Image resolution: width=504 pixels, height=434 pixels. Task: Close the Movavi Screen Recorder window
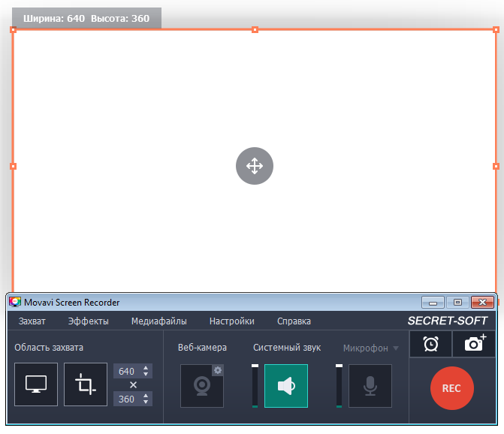point(482,303)
